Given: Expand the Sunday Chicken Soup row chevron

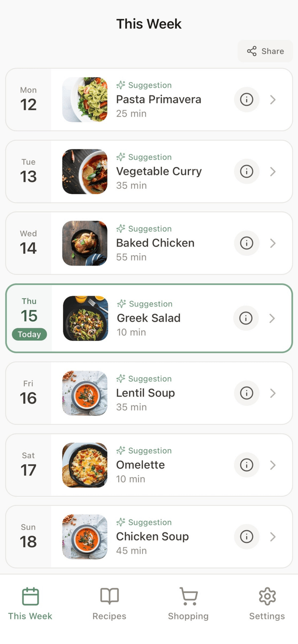Looking at the screenshot, I should 272,537.
